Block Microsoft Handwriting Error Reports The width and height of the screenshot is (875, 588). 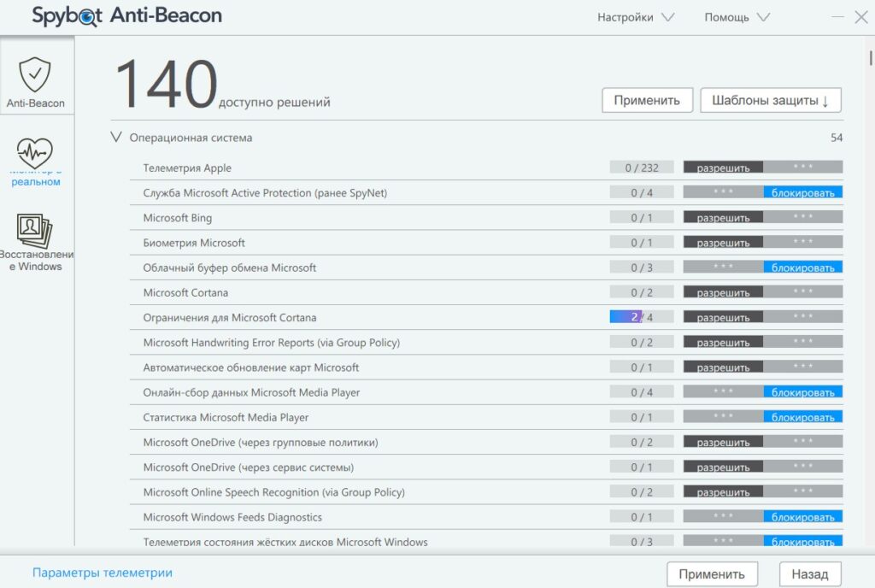click(803, 342)
